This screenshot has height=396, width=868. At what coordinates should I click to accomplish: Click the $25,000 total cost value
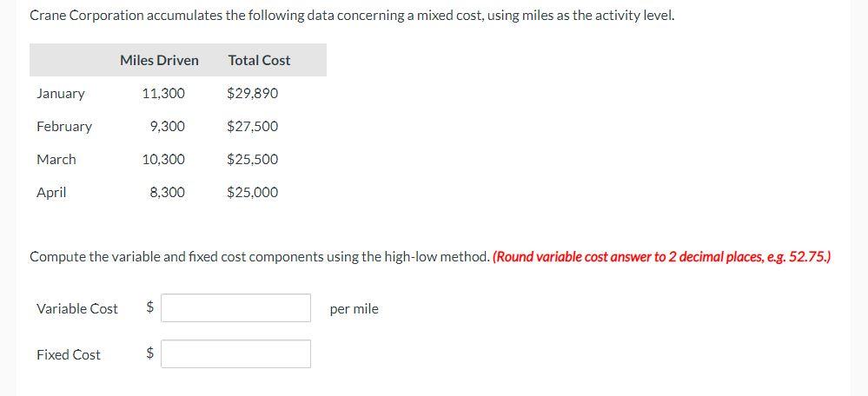tap(252, 192)
